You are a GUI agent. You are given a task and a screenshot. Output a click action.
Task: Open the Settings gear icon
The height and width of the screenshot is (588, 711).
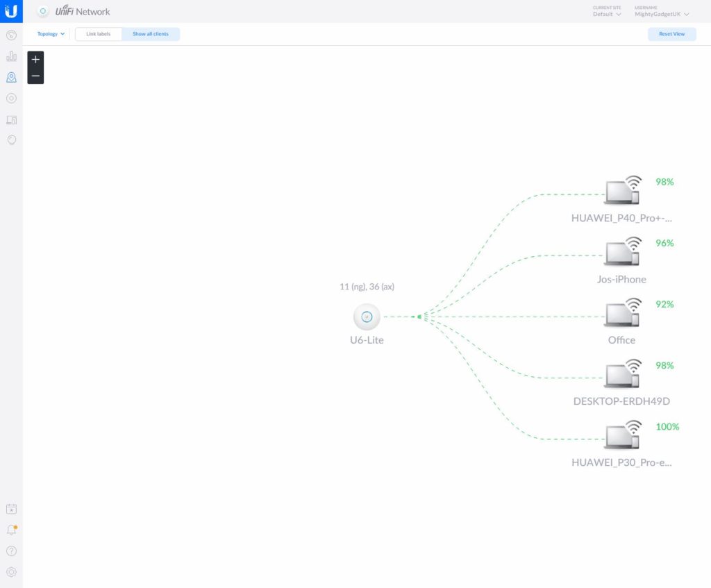11,572
